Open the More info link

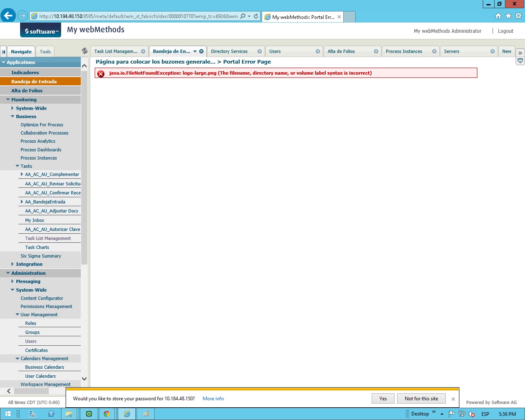[x=213, y=399]
